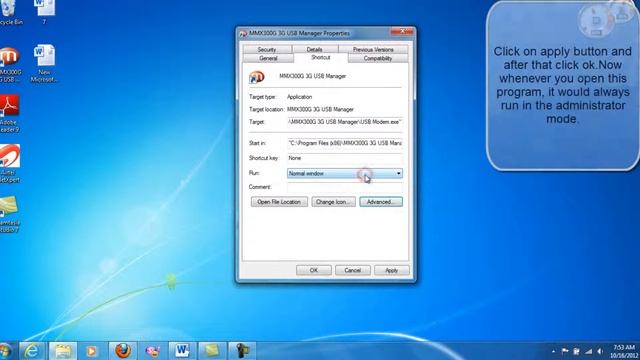Open the Word document named 7
This screenshot has height=360, width=640.
point(44,12)
